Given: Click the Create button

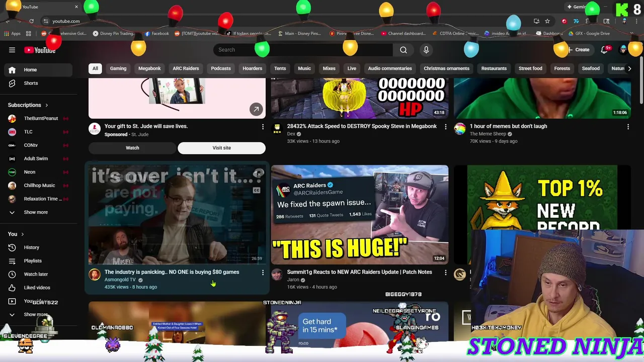Looking at the screenshot, I should click(x=578, y=50).
